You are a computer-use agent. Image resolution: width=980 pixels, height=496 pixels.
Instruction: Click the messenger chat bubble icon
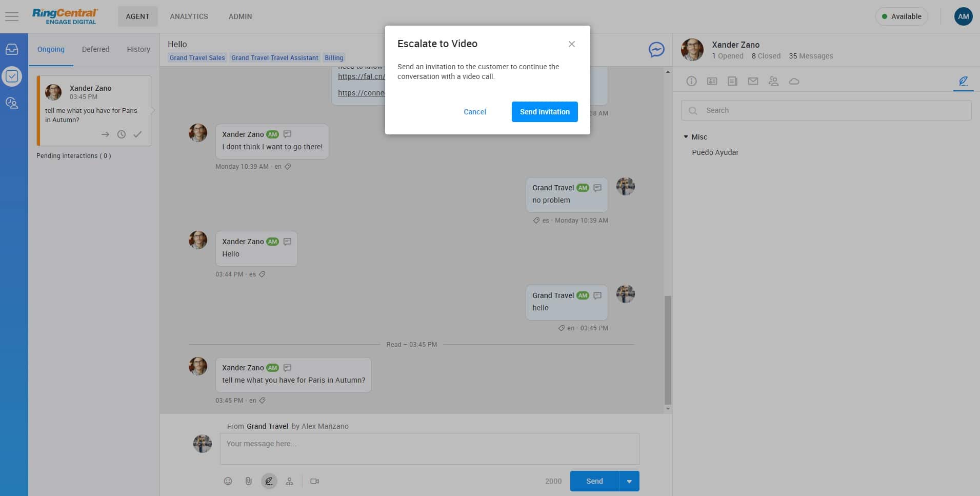coord(656,49)
